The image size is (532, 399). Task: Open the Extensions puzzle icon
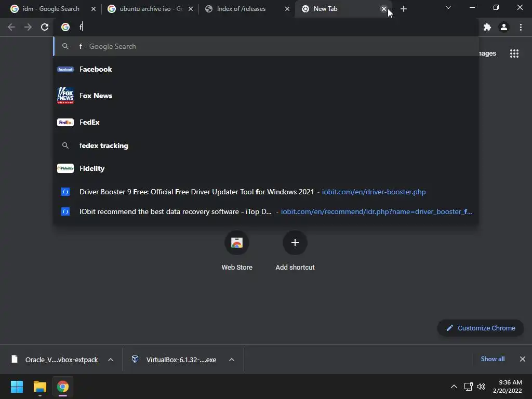click(487, 27)
